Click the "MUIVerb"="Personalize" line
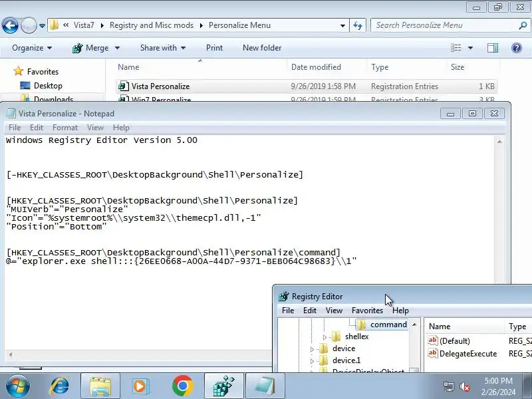Viewport: 532px width, 399px height. click(x=67, y=209)
